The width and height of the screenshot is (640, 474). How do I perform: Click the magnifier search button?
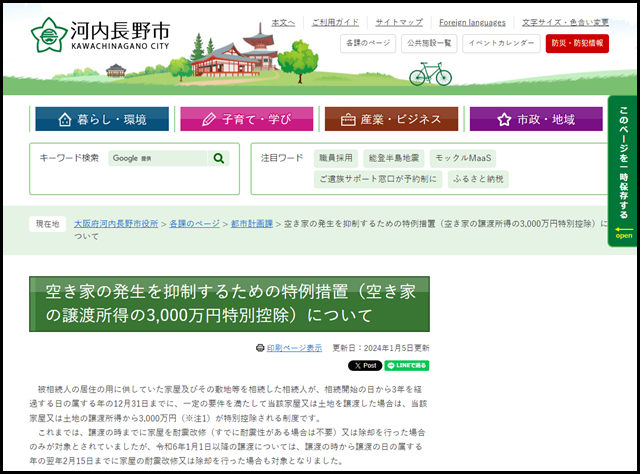(x=219, y=158)
